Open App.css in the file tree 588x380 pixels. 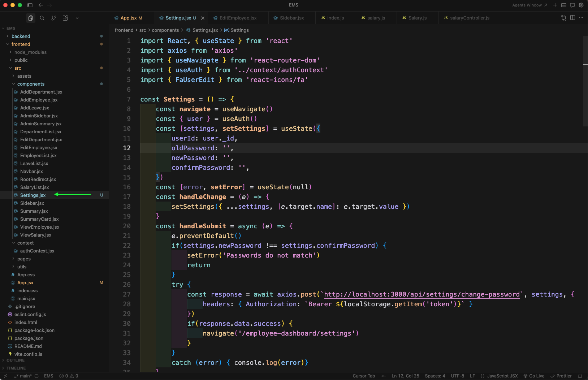54,275
